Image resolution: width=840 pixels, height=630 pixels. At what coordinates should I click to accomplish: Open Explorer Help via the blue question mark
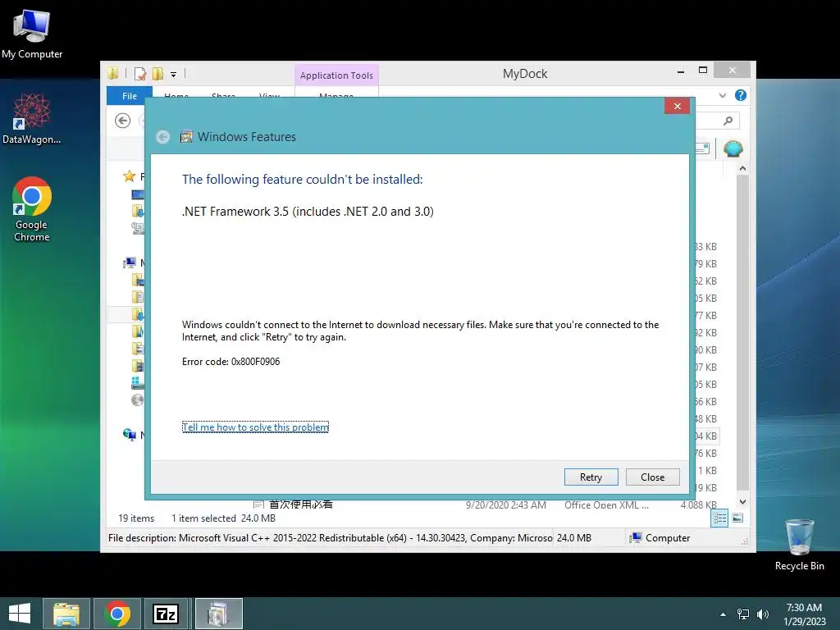(741, 95)
